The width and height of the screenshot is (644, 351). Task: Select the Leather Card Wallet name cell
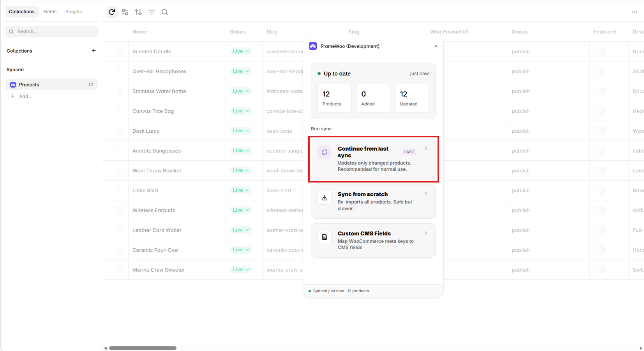click(x=177, y=230)
